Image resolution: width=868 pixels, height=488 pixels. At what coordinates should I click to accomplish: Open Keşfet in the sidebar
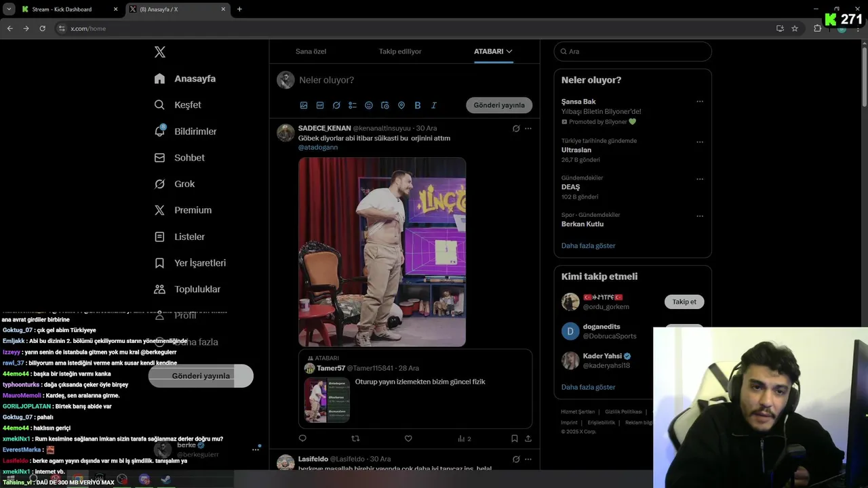pyautogui.click(x=178, y=105)
